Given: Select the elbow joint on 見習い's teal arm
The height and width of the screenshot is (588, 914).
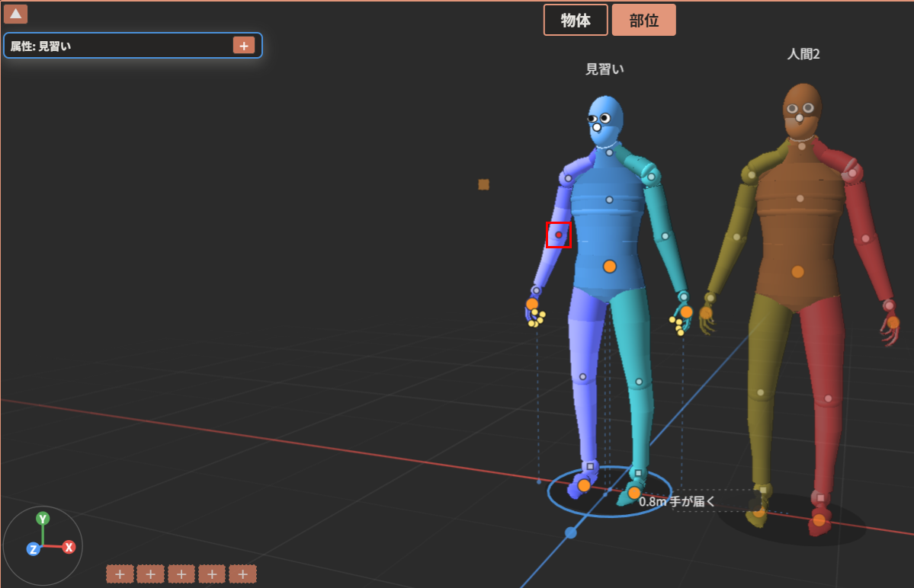Looking at the screenshot, I should click(x=665, y=236).
